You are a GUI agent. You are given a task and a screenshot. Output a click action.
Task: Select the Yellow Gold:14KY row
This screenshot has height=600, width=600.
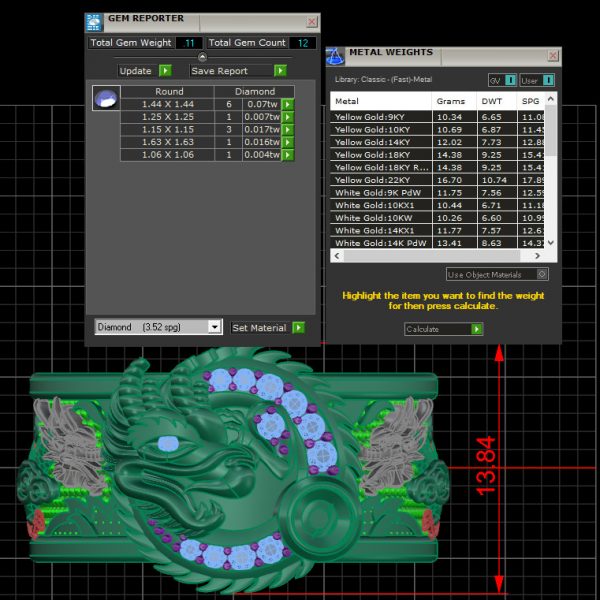pos(380,143)
